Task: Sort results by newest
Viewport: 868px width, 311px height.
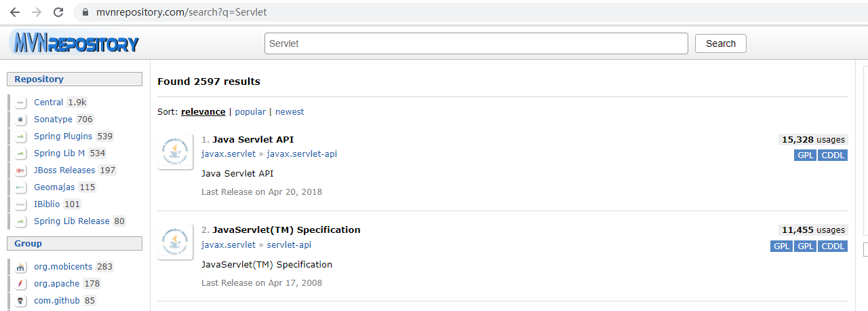Action: pos(290,111)
